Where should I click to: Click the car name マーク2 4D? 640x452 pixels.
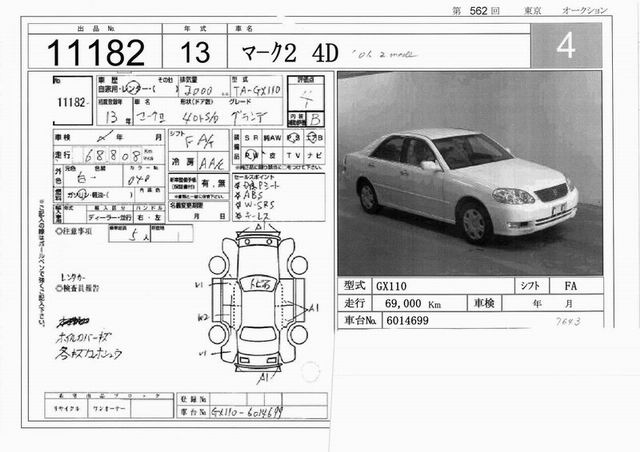click(x=290, y=53)
